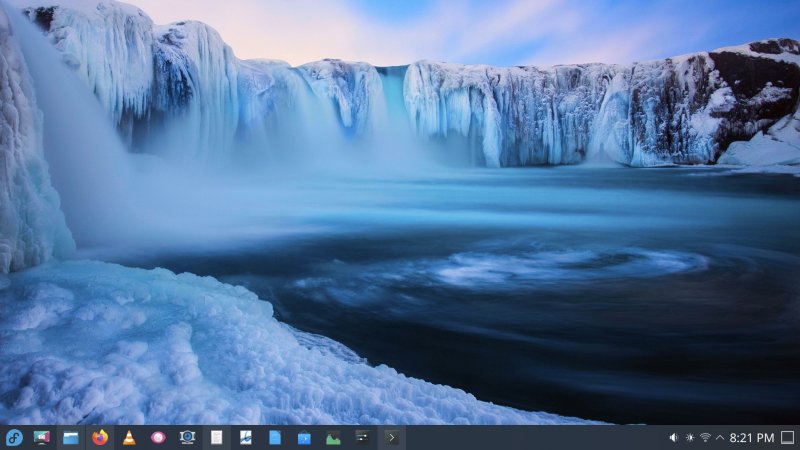Open the document viewer icon with blue swoosh
This screenshot has width=800, height=450.
245,437
